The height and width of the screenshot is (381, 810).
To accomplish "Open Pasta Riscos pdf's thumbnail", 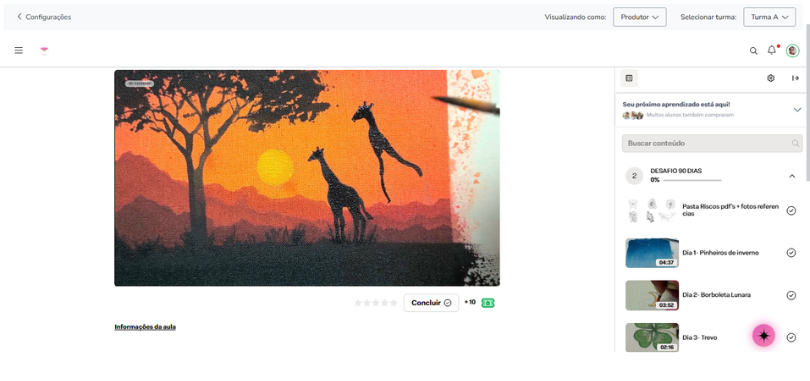I will coord(652,211).
